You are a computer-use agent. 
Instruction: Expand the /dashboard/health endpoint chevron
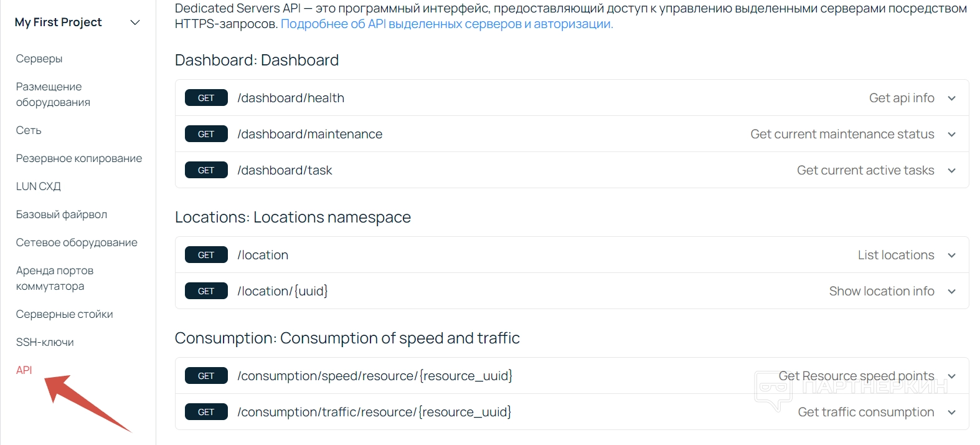[951, 98]
